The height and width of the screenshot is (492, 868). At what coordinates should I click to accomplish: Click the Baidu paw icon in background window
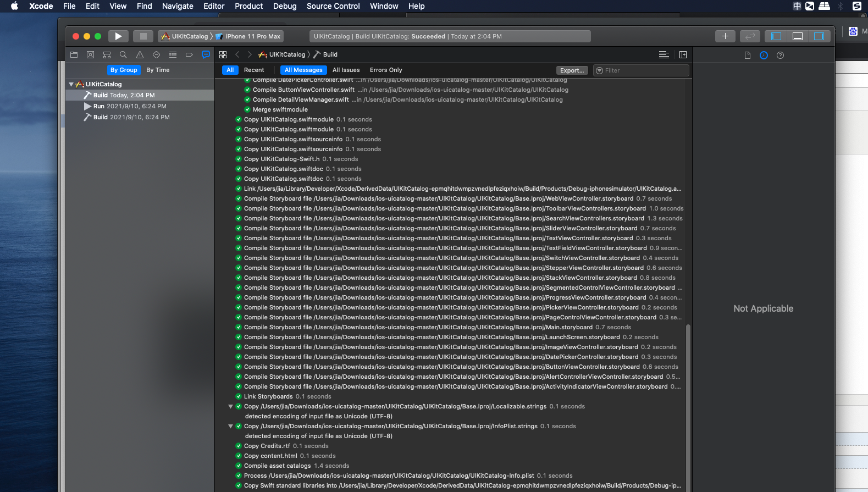pos(853,31)
